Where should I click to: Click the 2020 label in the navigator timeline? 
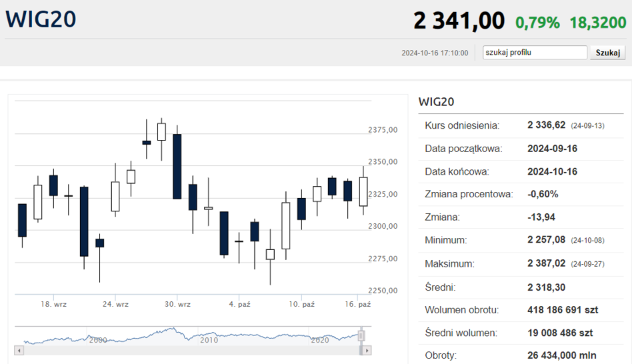click(320, 340)
